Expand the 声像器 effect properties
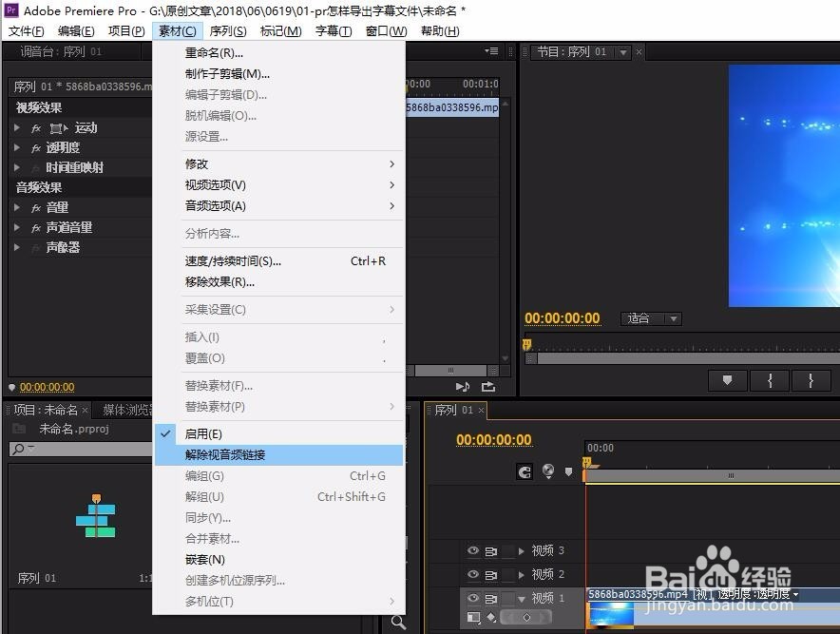840x634 pixels. click(17, 247)
